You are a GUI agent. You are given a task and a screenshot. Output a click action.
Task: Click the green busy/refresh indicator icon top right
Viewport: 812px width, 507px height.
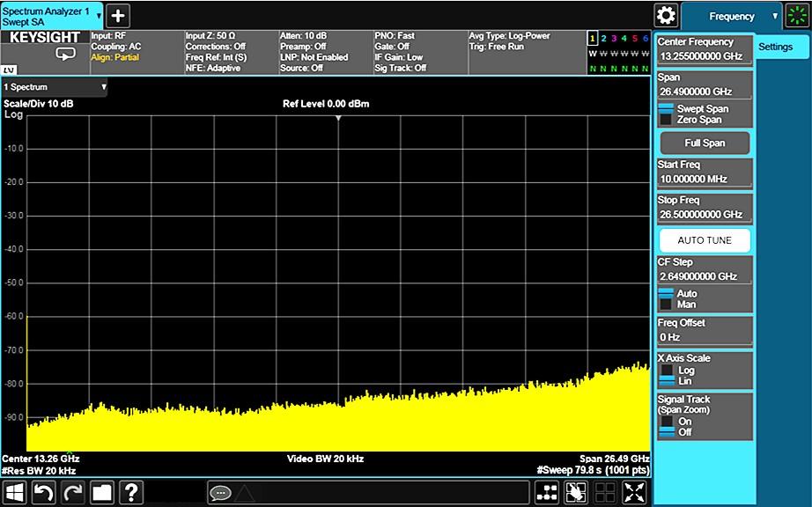point(797,15)
